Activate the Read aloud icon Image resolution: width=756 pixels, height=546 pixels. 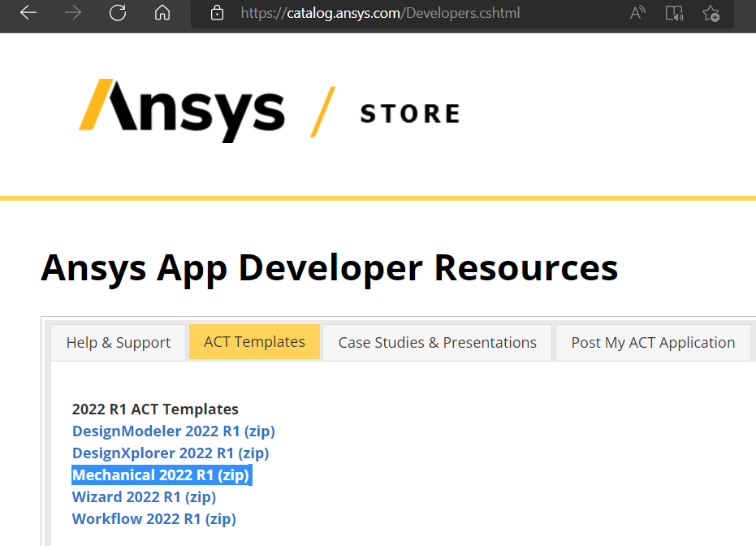638,12
